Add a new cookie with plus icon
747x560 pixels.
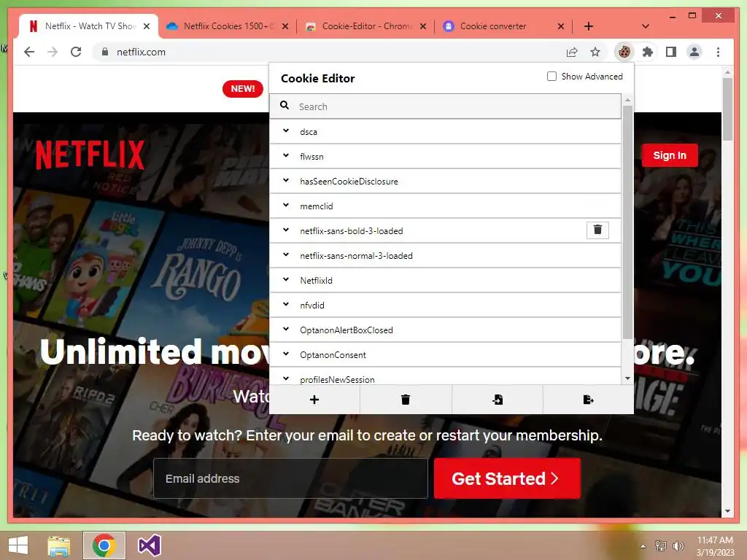[314, 400]
